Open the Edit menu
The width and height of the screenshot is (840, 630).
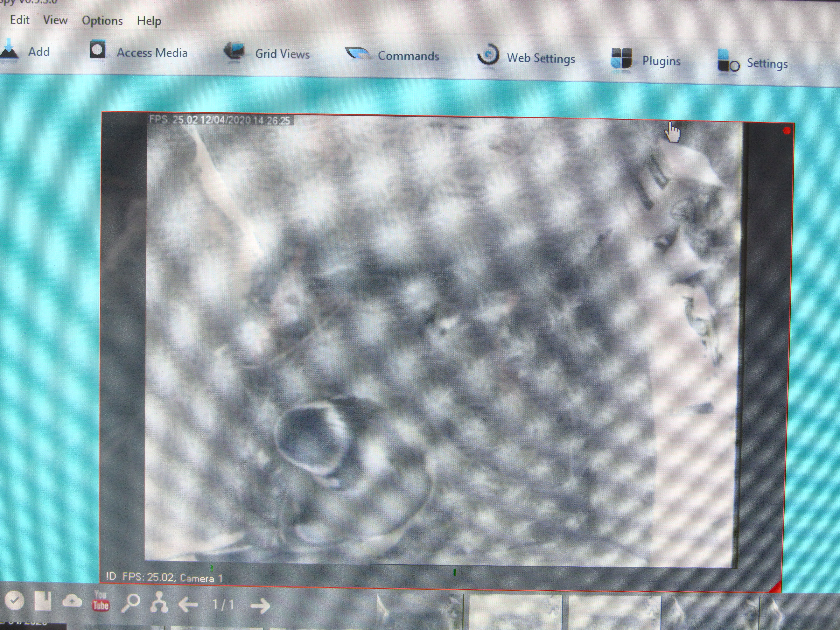click(20, 20)
